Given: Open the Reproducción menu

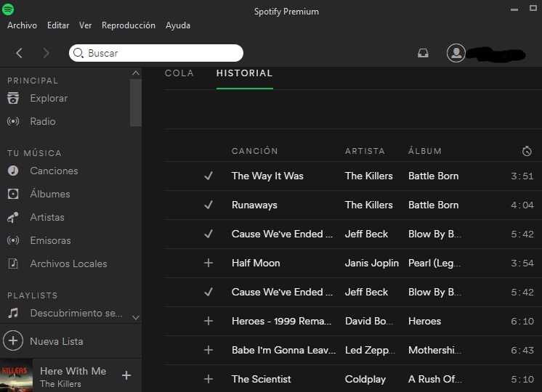Looking at the screenshot, I should point(129,25).
